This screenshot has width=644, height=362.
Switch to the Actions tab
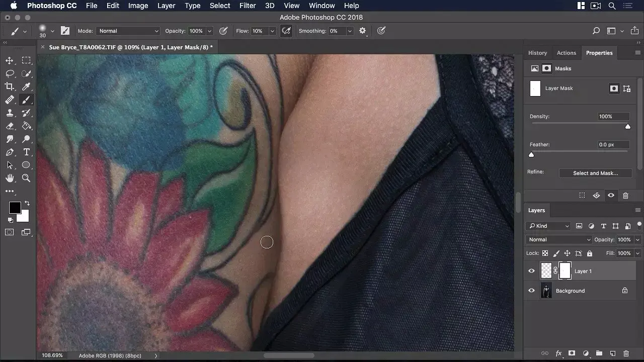[566, 53]
